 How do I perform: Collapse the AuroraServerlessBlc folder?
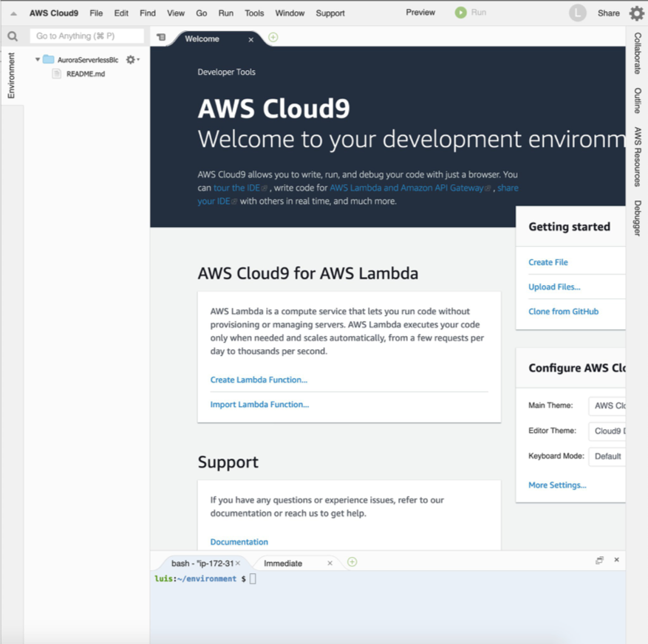click(37, 59)
